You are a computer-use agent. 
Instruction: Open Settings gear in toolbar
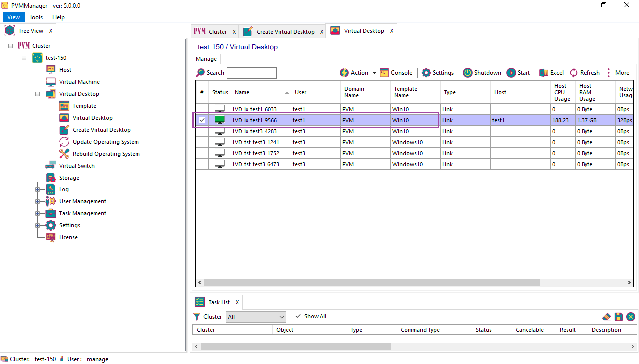tap(426, 73)
